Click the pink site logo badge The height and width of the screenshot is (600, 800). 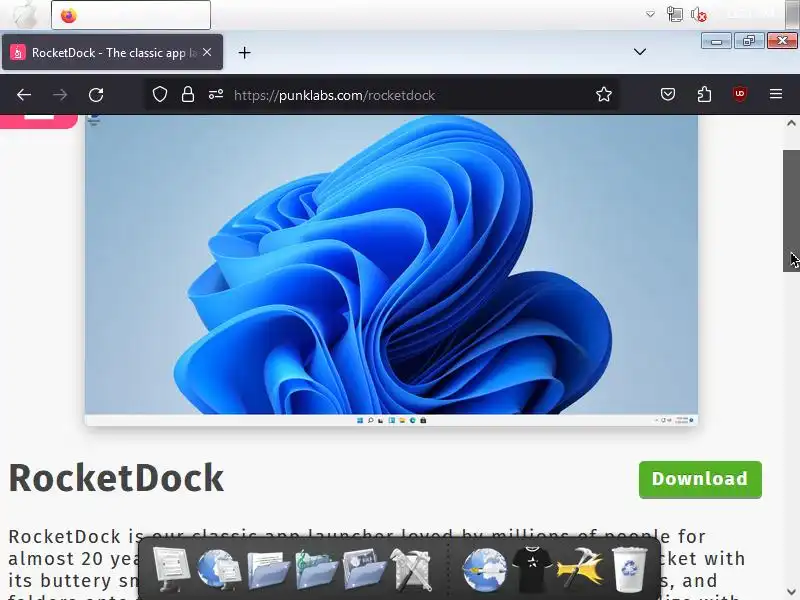(x=38, y=121)
